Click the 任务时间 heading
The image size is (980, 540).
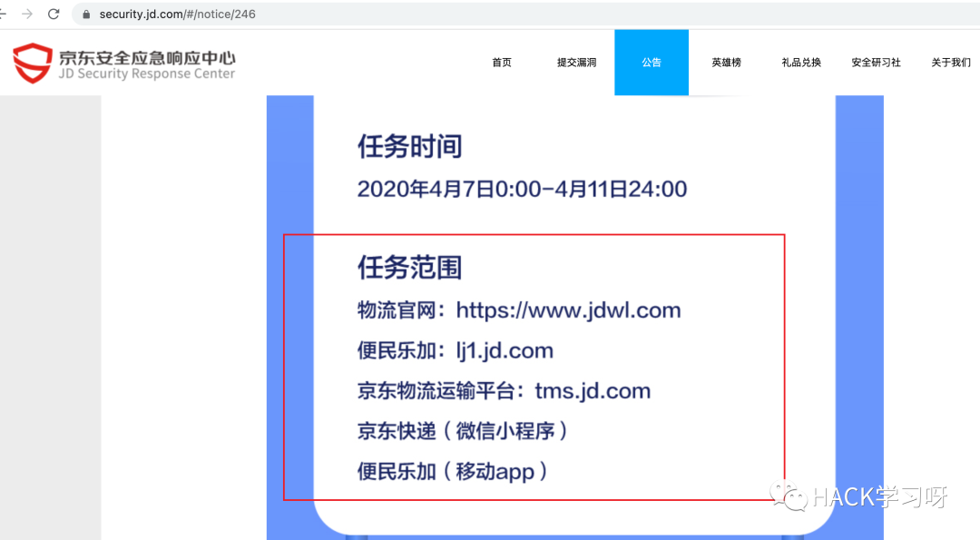tap(410, 147)
